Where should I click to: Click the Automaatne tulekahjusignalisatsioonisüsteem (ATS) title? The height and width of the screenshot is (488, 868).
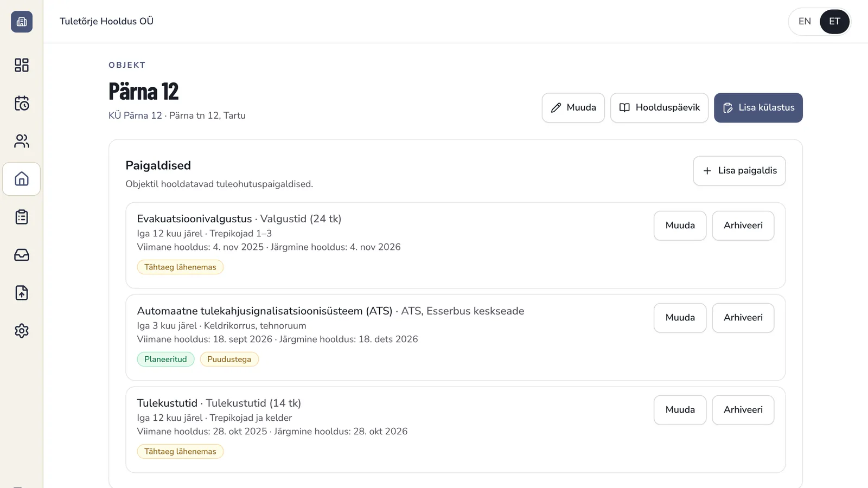265,311
